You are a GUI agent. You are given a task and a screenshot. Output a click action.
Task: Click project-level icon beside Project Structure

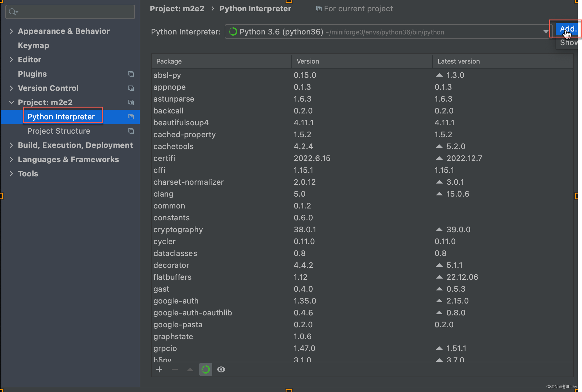[x=131, y=131]
